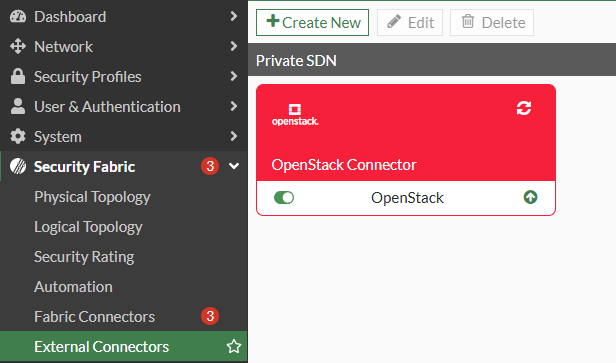Disable the OpenStack connector toggle
Image resolution: width=616 pixels, height=363 pixels.
[x=284, y=198]
